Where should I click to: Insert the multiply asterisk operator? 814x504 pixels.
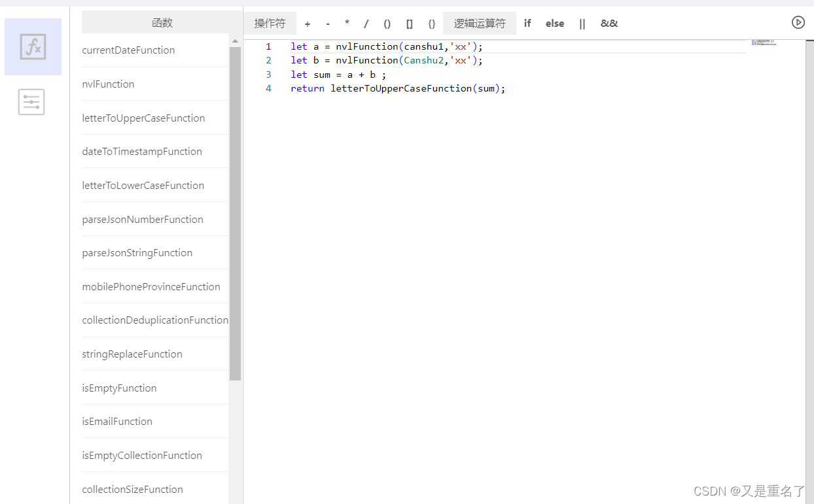[x=347, y=24]
